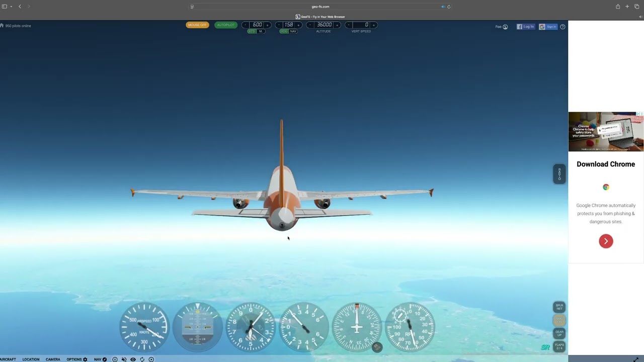Click the geo-fs.com address bar
This screenshot has width=644, height=362.
click(320, 7)
